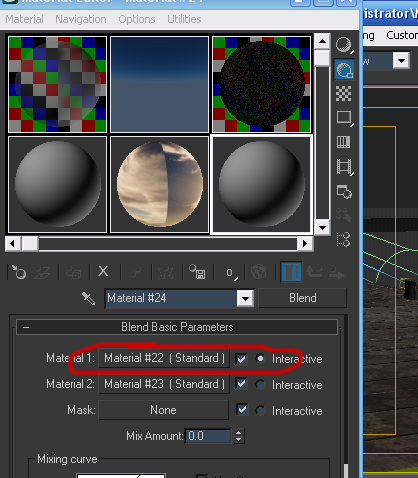Open the Navigation menu

[x=81, y=19]
